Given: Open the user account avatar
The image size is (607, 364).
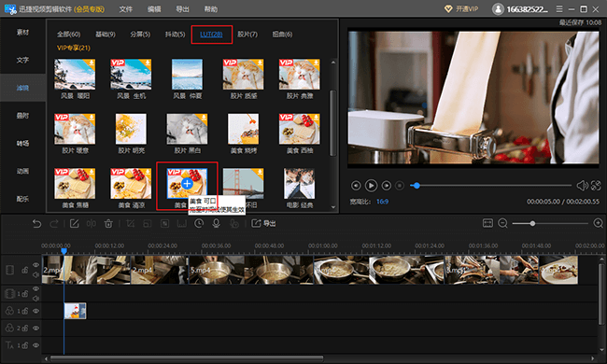Looking at the screenshot, I should pyautogui.click(x=498, y=9).
